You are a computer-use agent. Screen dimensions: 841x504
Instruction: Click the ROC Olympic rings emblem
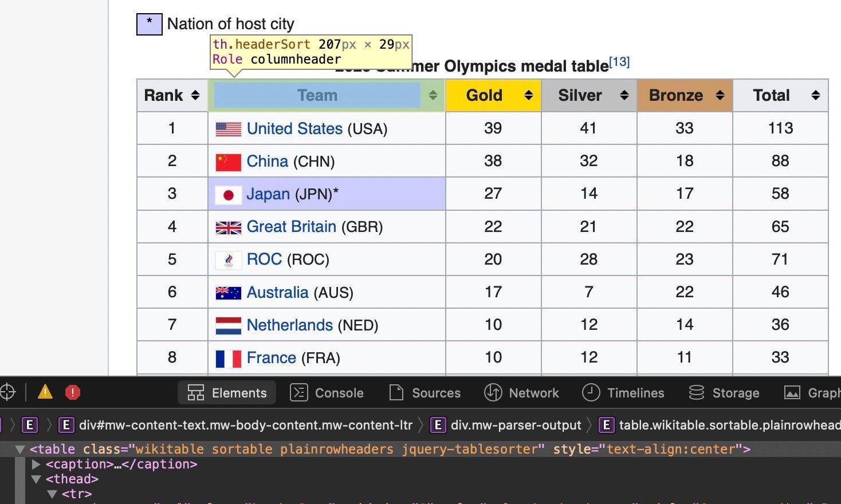[x=228, y=259]
